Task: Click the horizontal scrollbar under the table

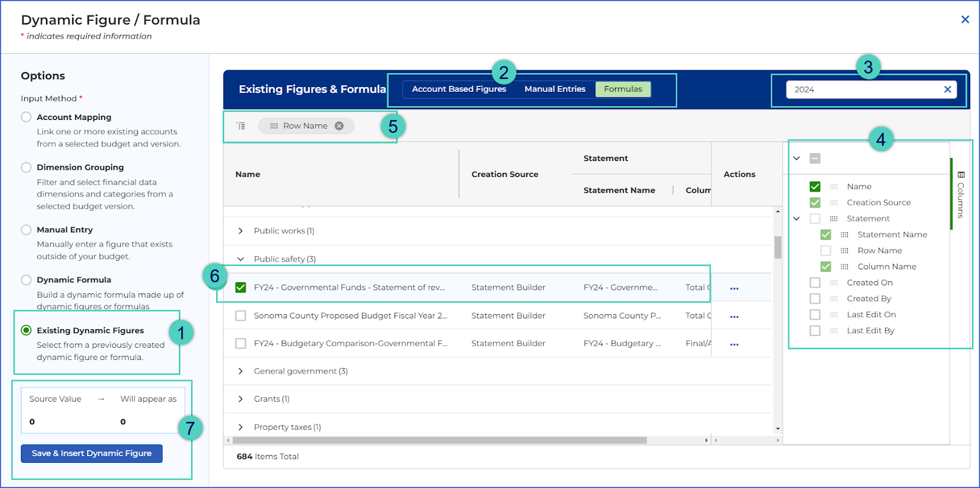Action: [440, 440]
